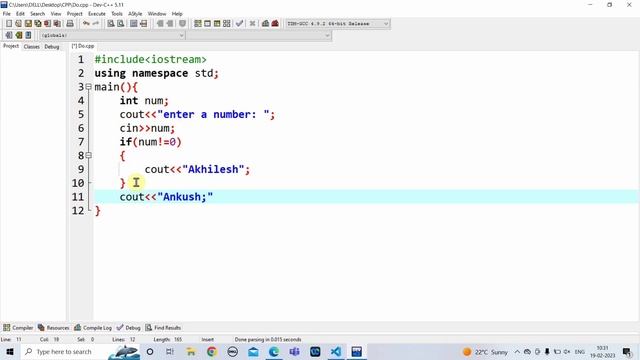640x360 pixels.
Task: Switch to the sidebar Debug tab
Action: (x=52, y=47)
